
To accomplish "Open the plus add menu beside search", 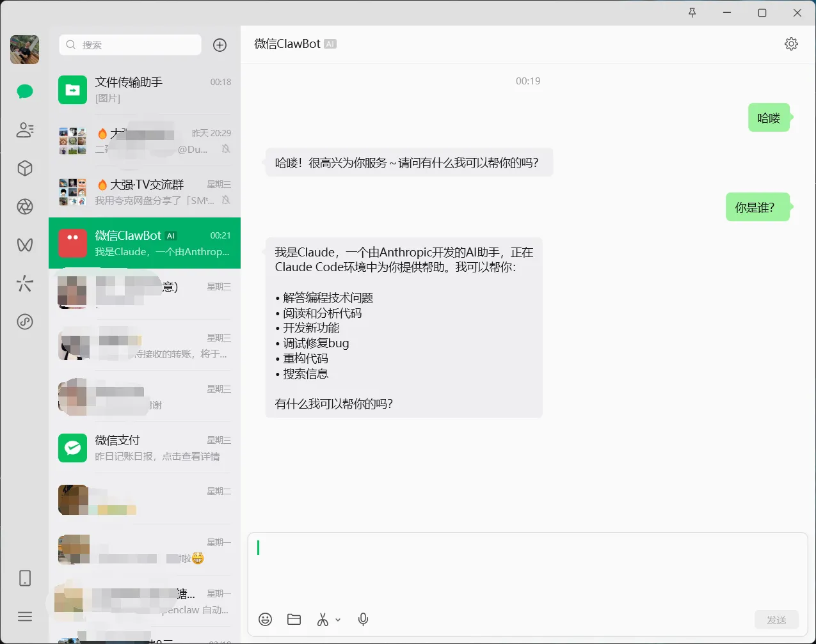I will click(x=220, y=45).
